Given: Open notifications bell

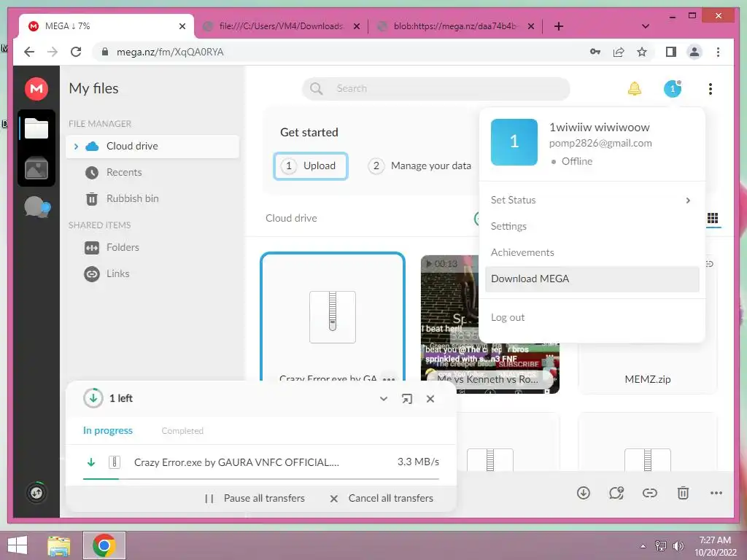Looking at the screenshot, I should [634, 88].
